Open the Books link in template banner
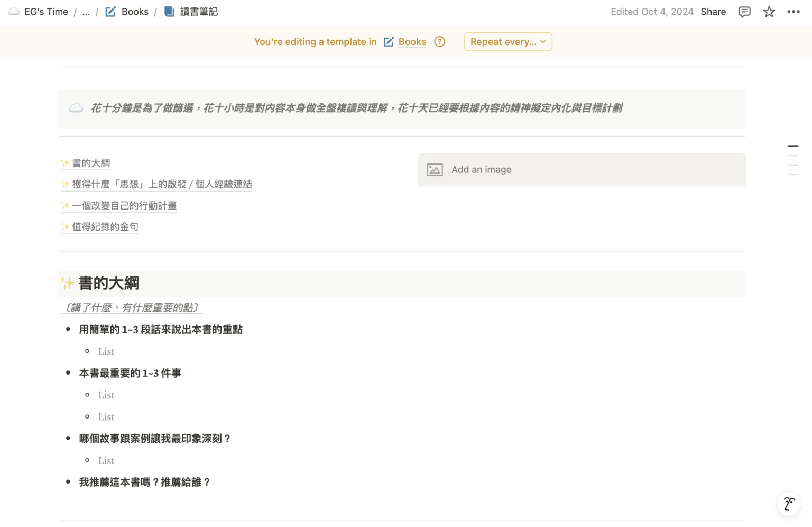The height and width of the screenshot is (527, 812). click(x=412, y=42)
